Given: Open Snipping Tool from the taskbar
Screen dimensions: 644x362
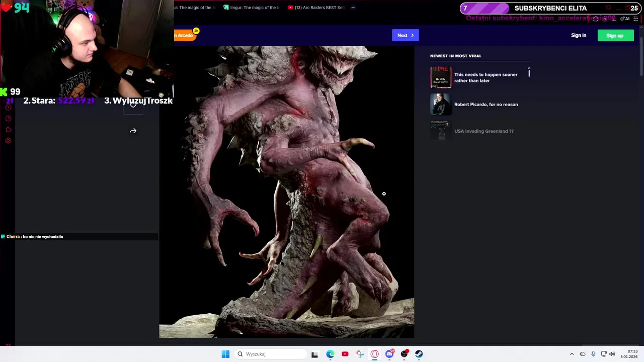Looking at the screenshot, I should click(360, 354).
